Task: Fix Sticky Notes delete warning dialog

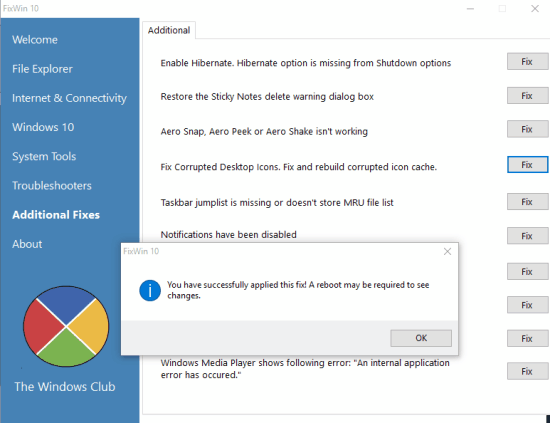Action: click(527, 96)
